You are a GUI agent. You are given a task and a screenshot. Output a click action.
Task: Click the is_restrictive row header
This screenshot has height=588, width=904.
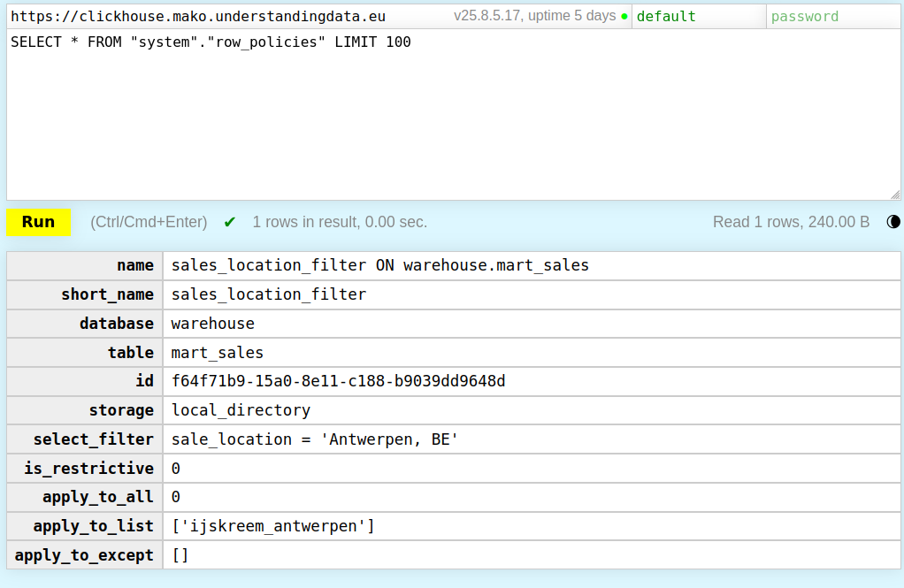pos(85,469)
